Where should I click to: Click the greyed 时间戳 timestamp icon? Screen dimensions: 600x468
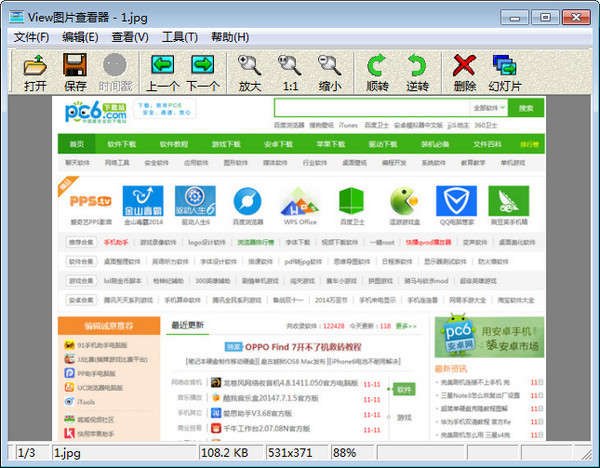(115, 72)
